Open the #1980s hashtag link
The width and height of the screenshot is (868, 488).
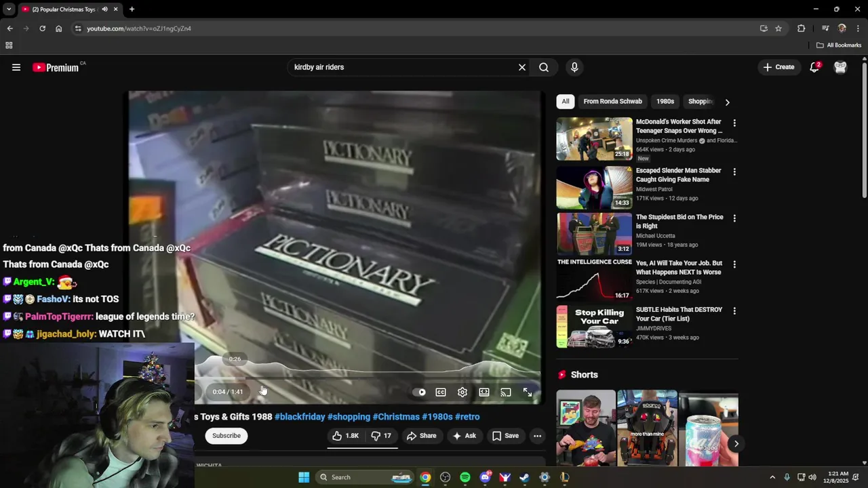(437, 417)
